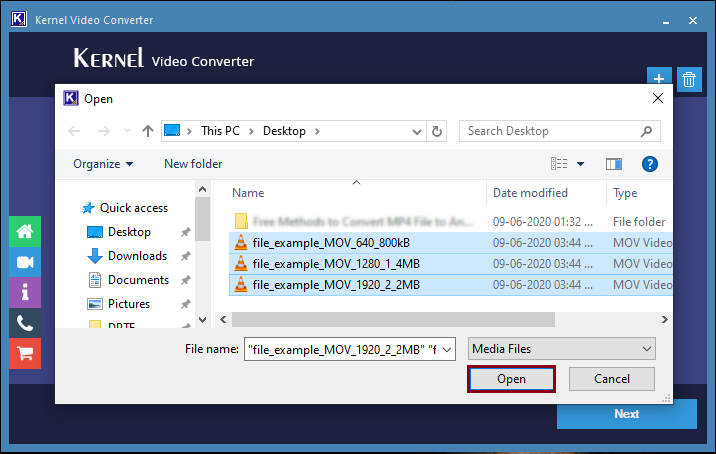The image size is (716, 454).
Task: Click the plus add-file button
Action: tap(659, 78)
